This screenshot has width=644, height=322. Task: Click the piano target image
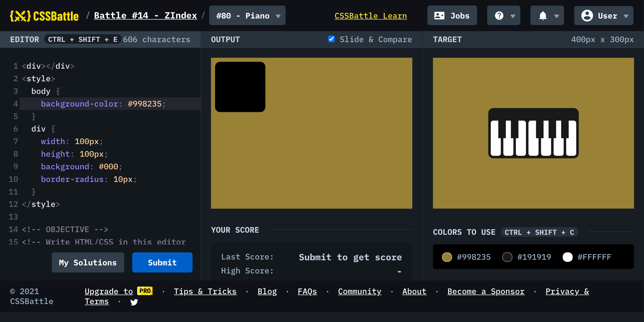click(x=533, y=133)
